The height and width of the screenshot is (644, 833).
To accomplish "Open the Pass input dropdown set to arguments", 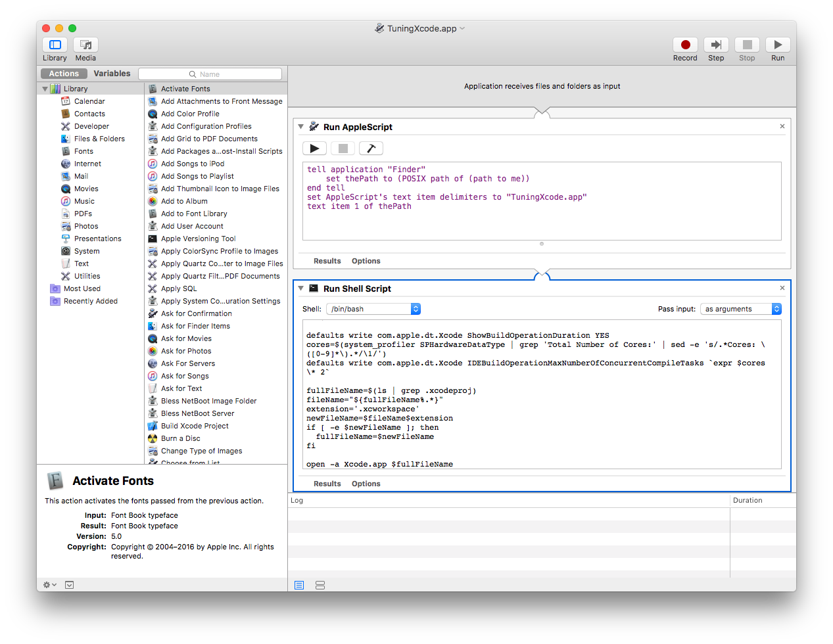I will point(741,308).
